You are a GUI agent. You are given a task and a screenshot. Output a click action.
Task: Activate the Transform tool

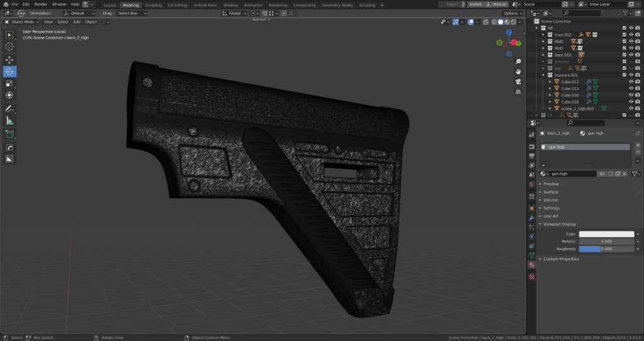(x=9, y=95)
